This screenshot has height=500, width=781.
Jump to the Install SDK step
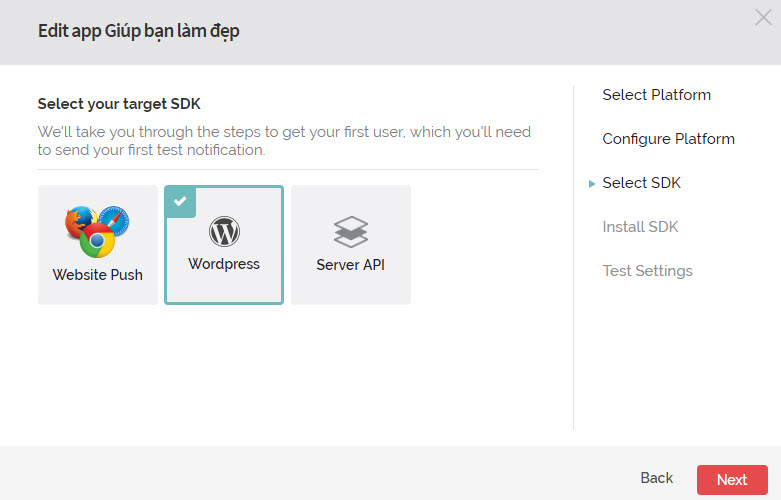click(x=640, y=227)
